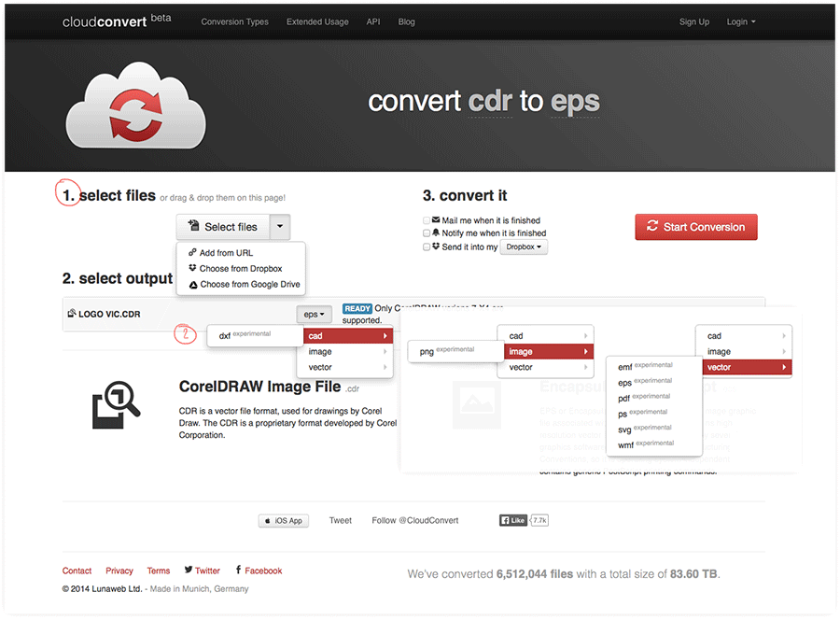Open the Terms page
This screenshot has height=620, width=840.
pyautogui.click(x=158, y=571)
